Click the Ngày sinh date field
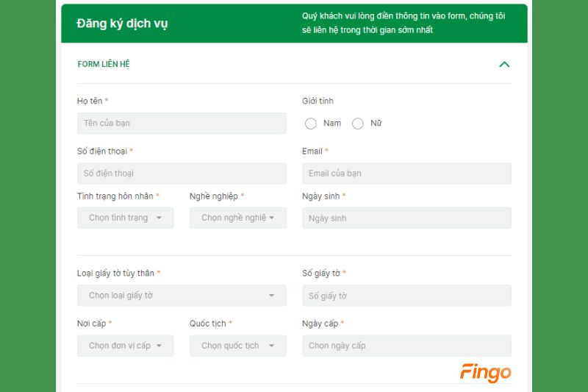 click(406, 218)
